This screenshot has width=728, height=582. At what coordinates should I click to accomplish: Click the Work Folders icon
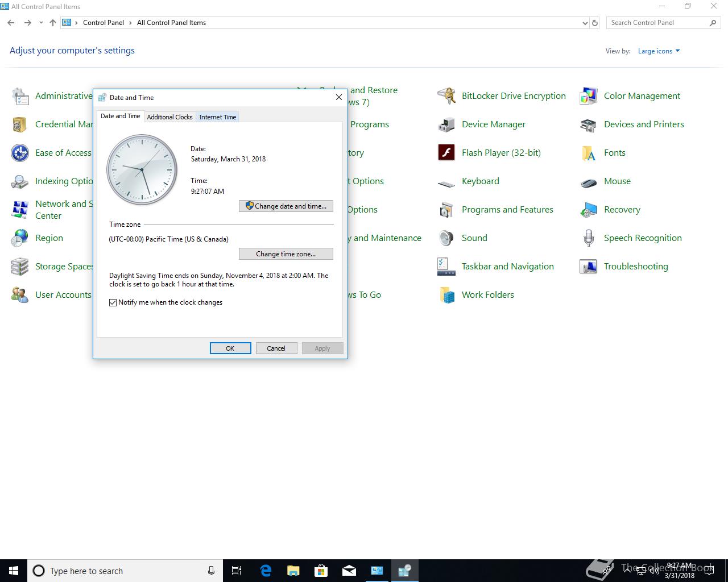pos(446,295)
